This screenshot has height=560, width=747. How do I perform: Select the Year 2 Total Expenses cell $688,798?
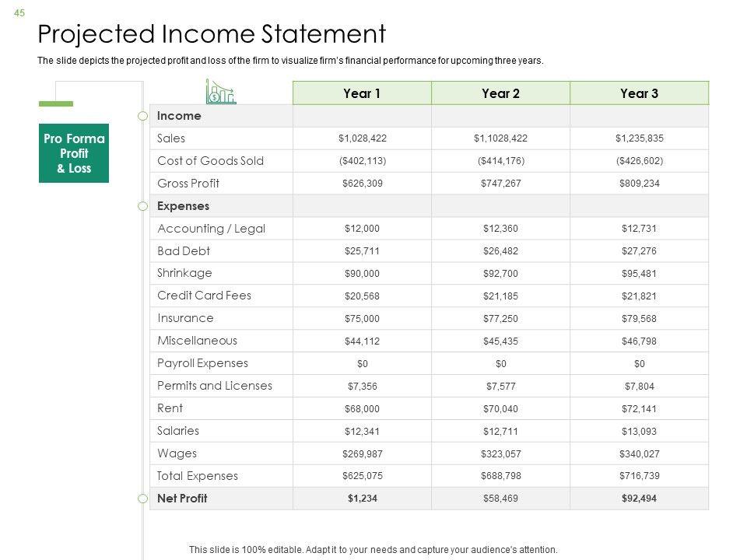coord(500,476)
